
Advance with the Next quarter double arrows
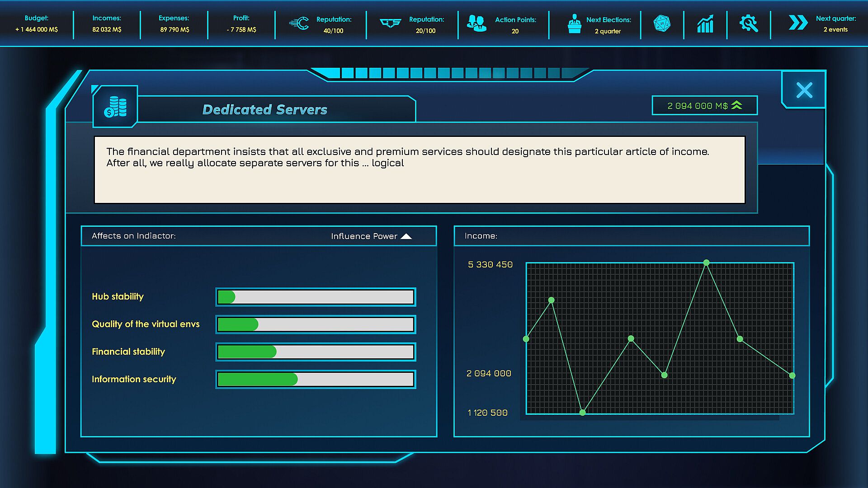coord(798,23)
